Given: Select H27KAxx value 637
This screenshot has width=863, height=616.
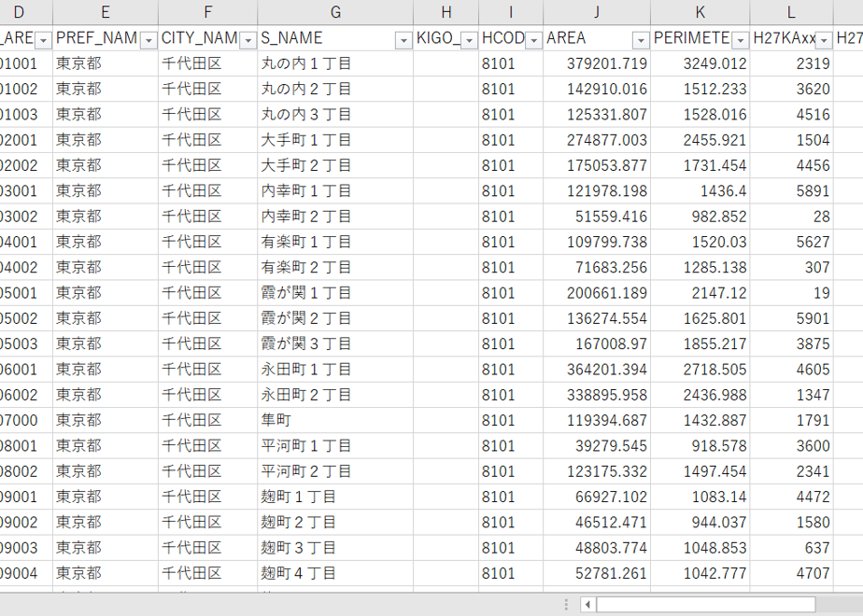Looking at the screenshot, I should coord(791,548).
